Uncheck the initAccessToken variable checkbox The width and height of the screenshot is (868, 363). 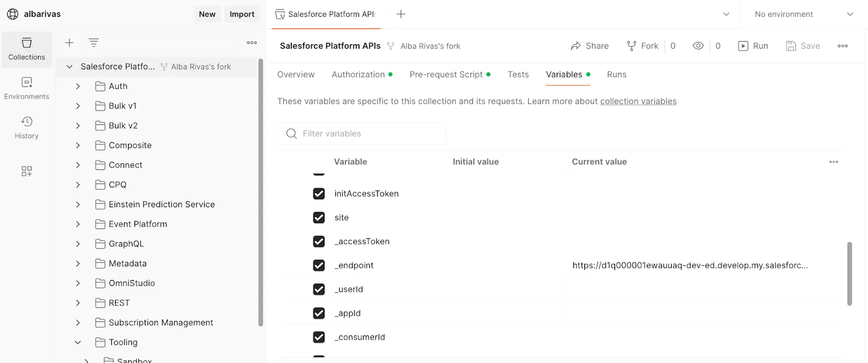point(319,194)
